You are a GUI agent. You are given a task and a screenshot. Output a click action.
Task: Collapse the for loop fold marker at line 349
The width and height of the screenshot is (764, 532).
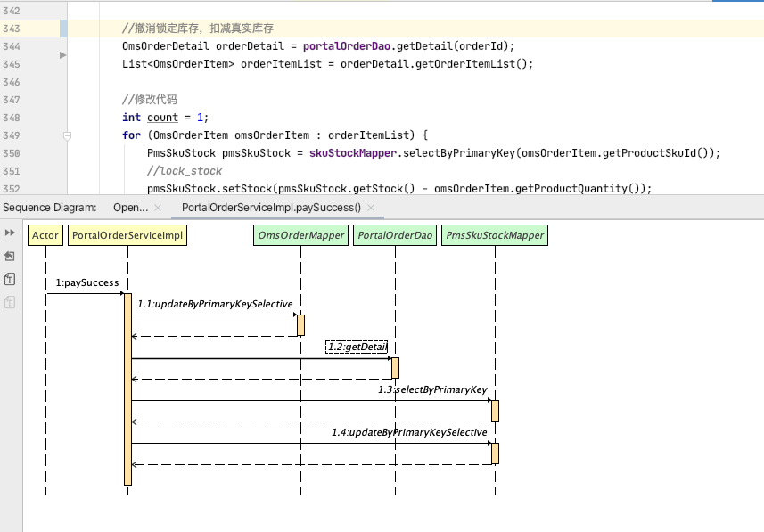pos(67,135)
